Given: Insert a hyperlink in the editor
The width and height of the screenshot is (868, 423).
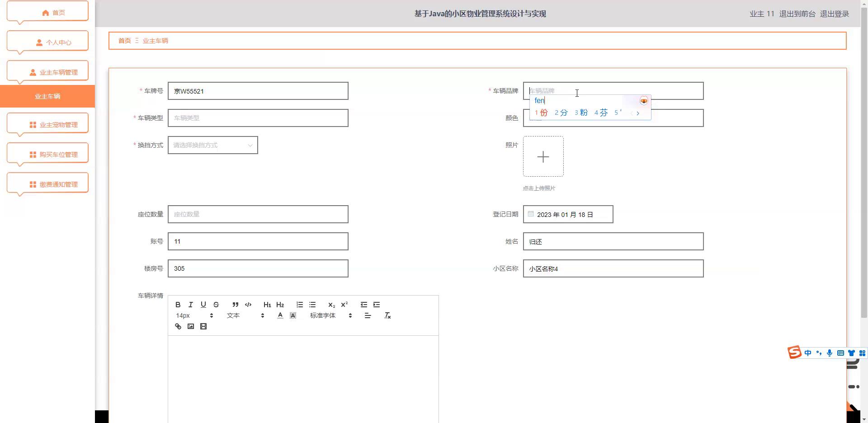Looking at the screenshot, I should pos(178,326).
